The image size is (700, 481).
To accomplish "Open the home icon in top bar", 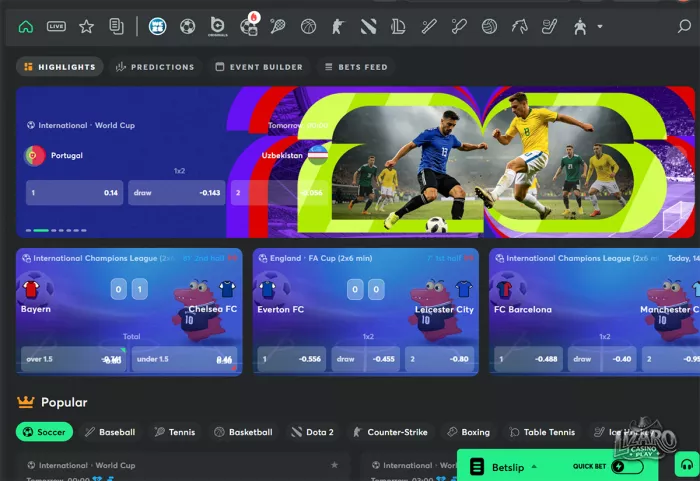I will [26, 27].
